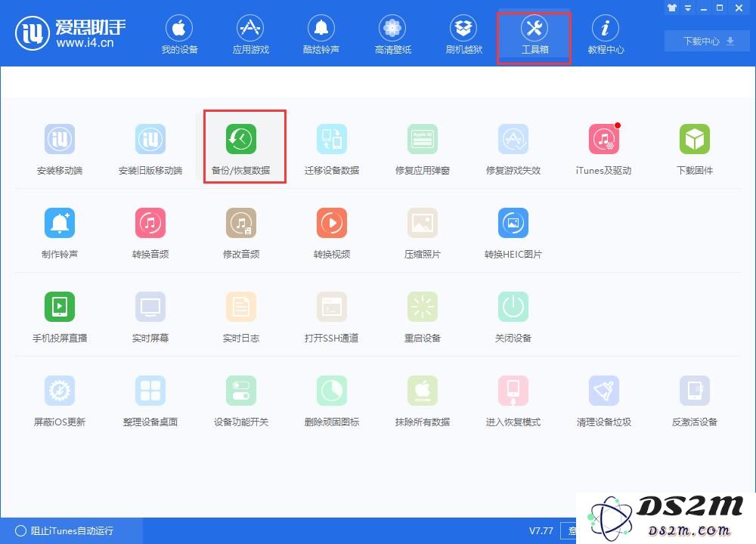Click version text V7.77
This screenshot has width=756, height=544.
click(x=541, y=530)
